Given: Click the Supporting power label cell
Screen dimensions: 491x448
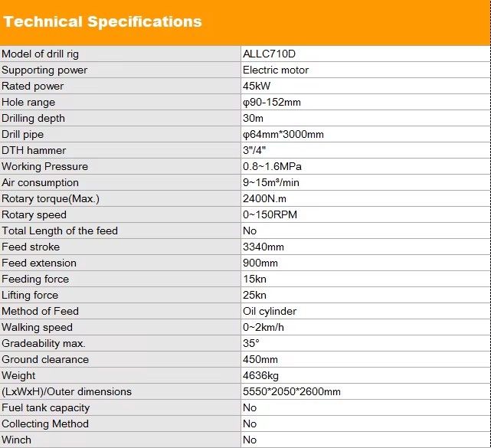Looking at the screenshot, I should (120, 70).
